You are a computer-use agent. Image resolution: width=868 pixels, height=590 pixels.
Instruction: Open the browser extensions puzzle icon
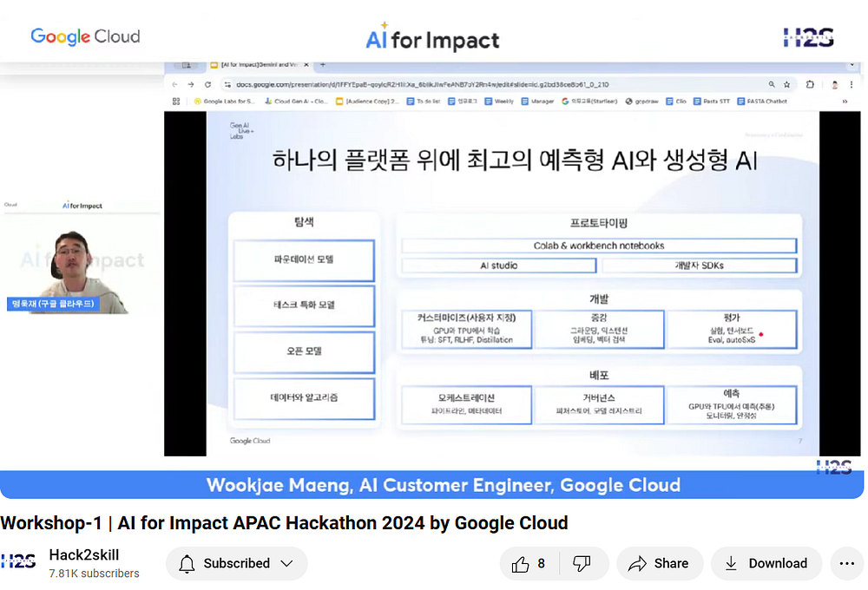pos(810,85)
